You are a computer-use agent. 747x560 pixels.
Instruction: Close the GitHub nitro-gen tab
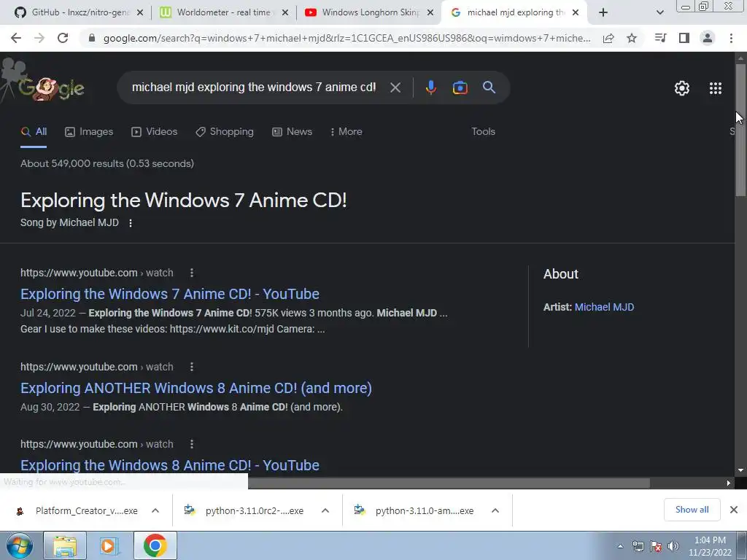coord(140,13)
